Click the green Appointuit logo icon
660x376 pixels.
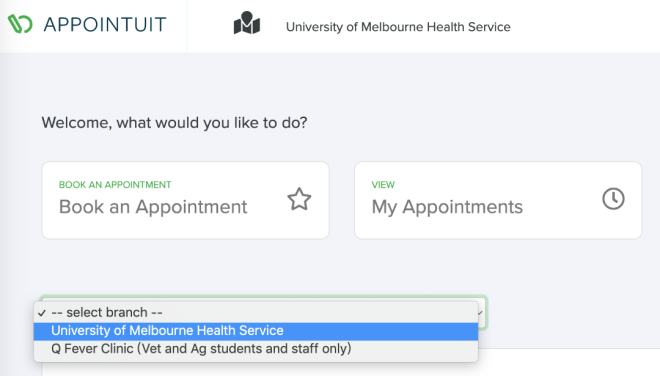(x=20, y=24)
